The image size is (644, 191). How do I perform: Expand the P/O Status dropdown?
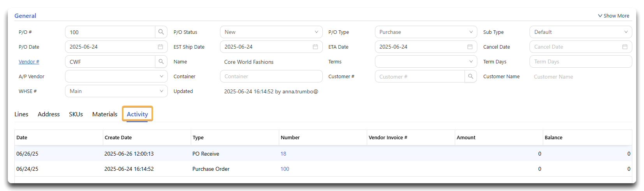click(x=271, y=32)
